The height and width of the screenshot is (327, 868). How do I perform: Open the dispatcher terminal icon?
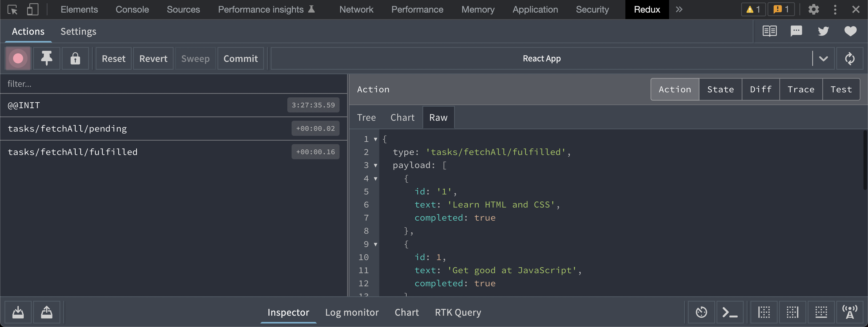point(730,312)
